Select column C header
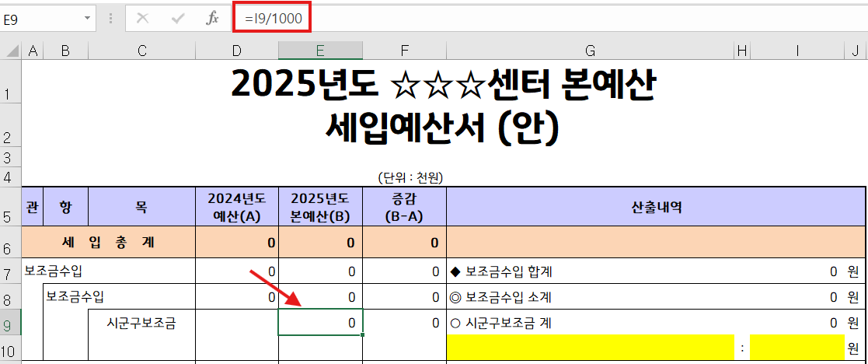 [142, 51]
